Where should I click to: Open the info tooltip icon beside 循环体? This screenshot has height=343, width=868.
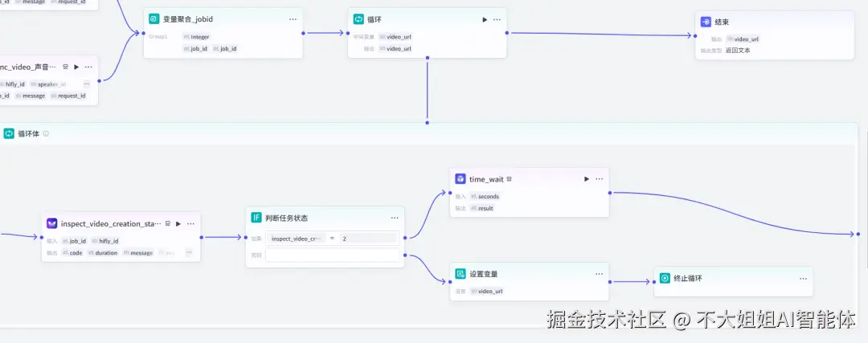pos(46,133)
